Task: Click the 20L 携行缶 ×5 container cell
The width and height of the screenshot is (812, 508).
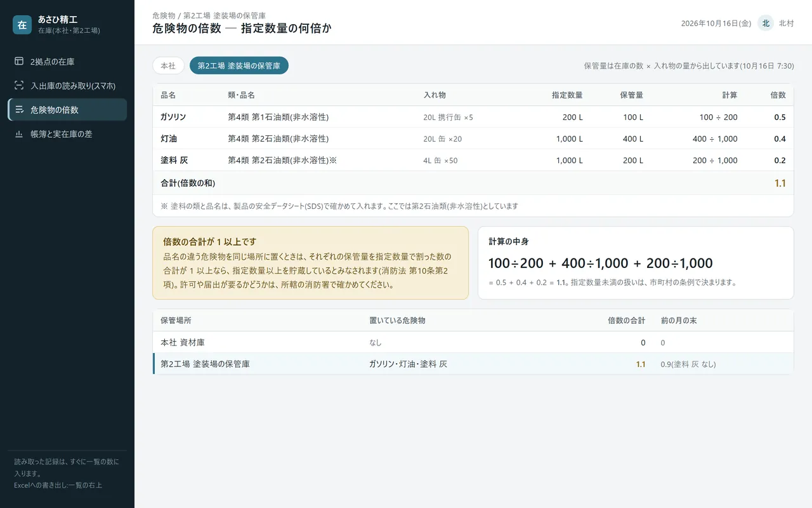Action: 449,117
